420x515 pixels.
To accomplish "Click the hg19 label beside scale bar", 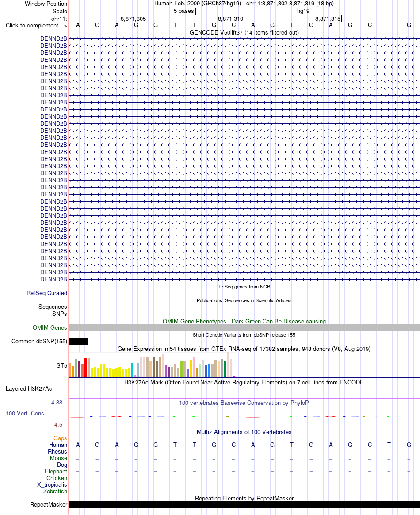I will 303,11.
